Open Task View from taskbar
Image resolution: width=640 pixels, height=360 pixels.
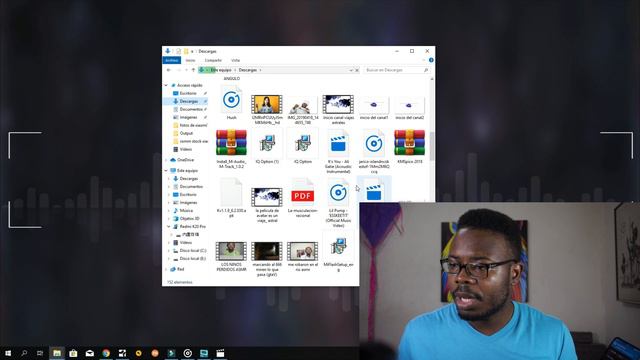(x=40, y=353)
